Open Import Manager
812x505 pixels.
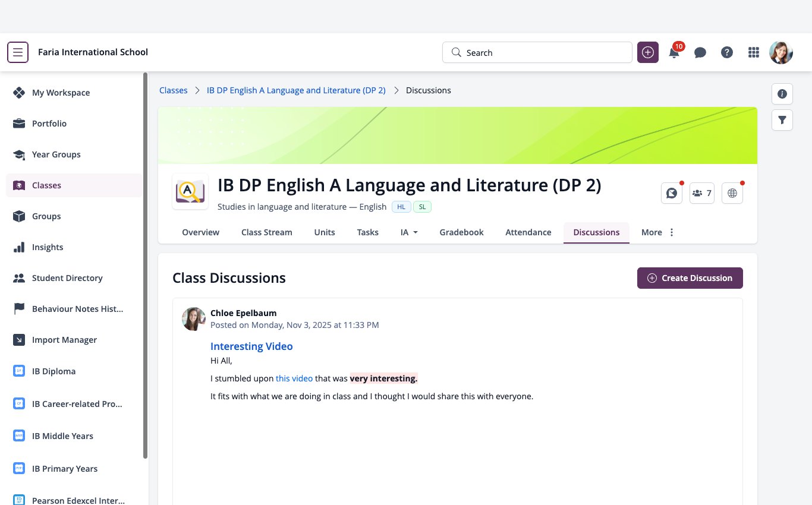74,340
